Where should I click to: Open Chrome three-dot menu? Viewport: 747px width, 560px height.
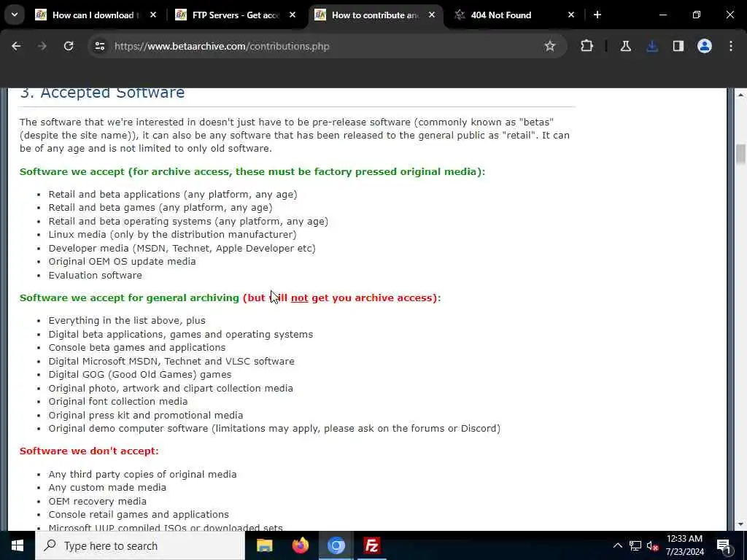pos(731,46)
